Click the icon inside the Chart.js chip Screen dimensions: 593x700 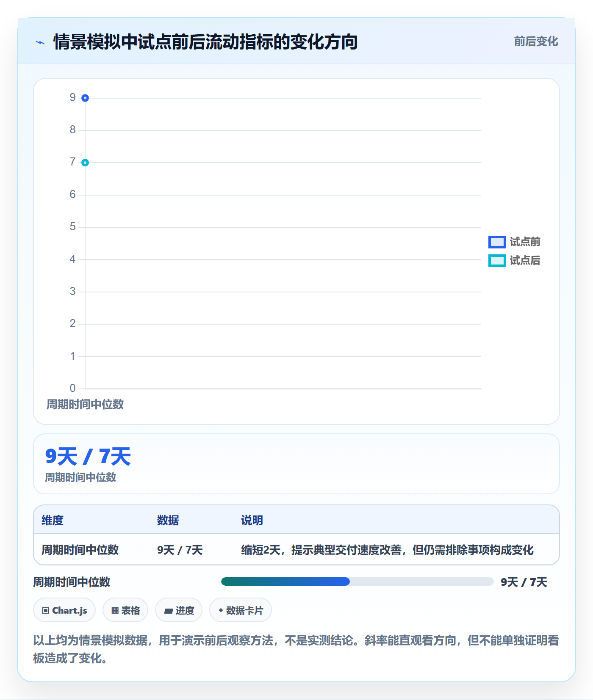[46, 611]
